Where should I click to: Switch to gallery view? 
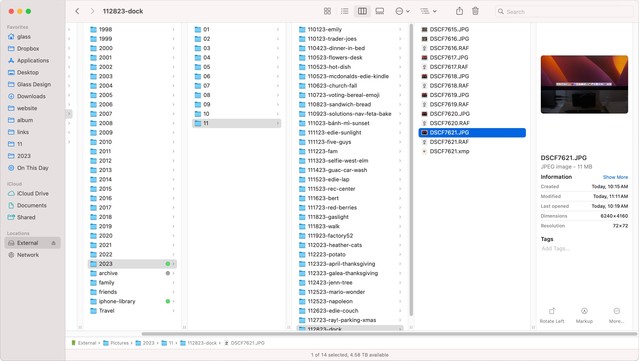click(380, 11)
